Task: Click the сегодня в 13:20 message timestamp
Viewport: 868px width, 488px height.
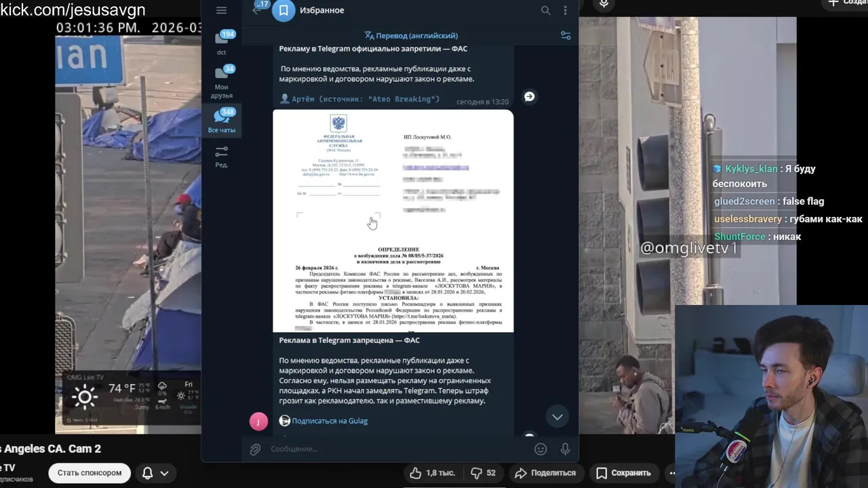Action: pyautogui.click(x=482, y=102)
